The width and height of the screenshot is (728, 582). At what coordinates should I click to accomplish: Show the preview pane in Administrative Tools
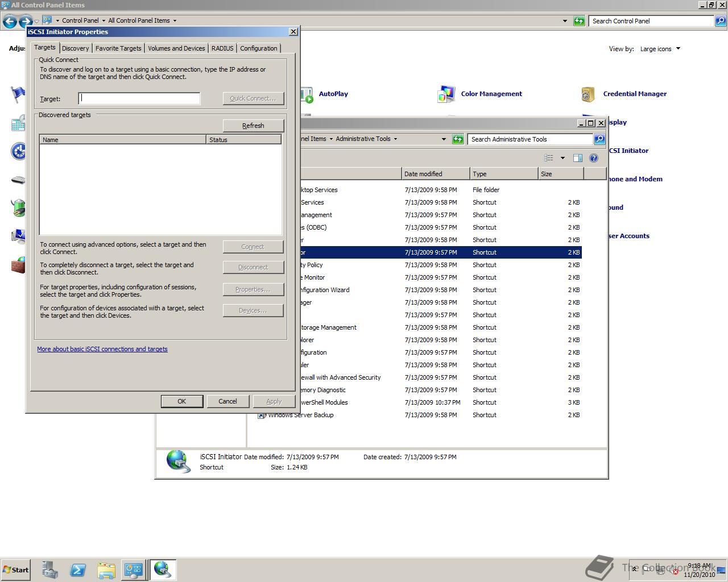point(578,158)
